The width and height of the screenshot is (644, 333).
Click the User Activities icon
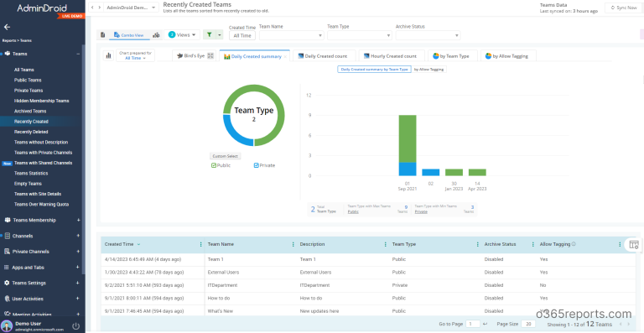pyautogui.click(x=7, y=299)
